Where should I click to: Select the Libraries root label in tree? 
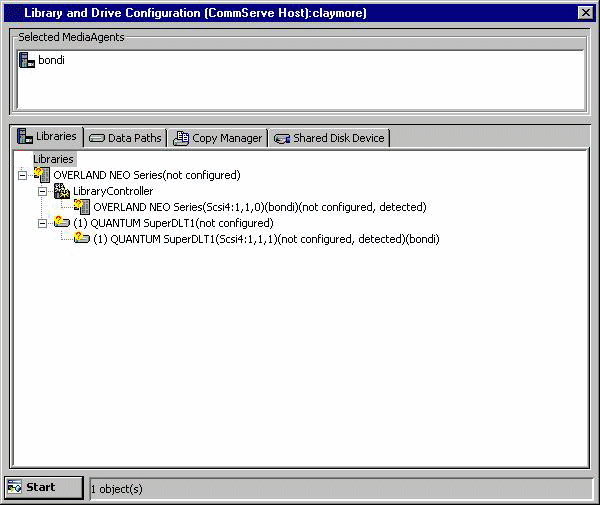pyautogui.click(x=53, y=159)
